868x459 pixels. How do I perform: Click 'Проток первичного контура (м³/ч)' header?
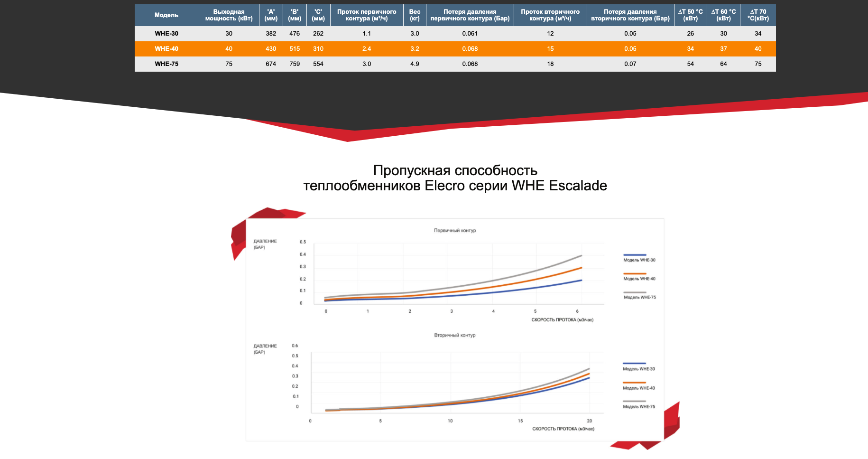click(367, 15)
